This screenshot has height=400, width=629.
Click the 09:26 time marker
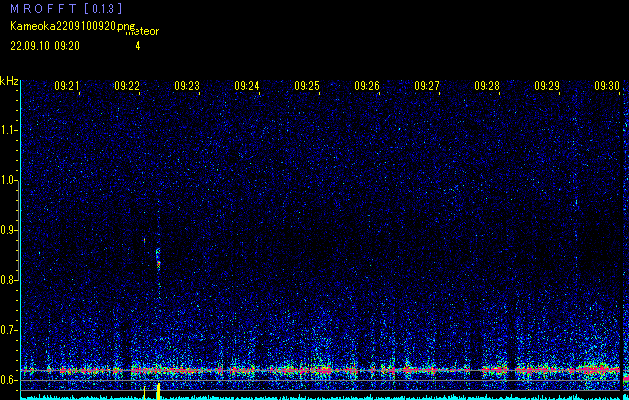[367, 86]
